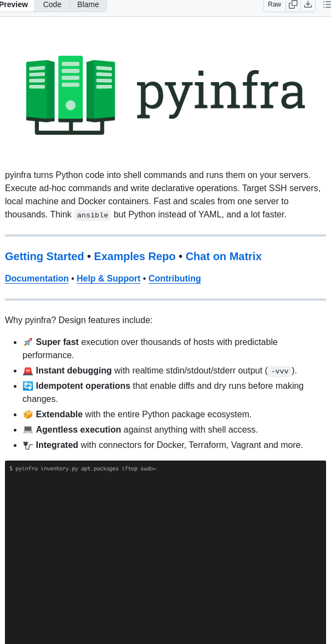The image size is (331, 644).
Task: Open the file outline panel
Action: tap(326, 4)
